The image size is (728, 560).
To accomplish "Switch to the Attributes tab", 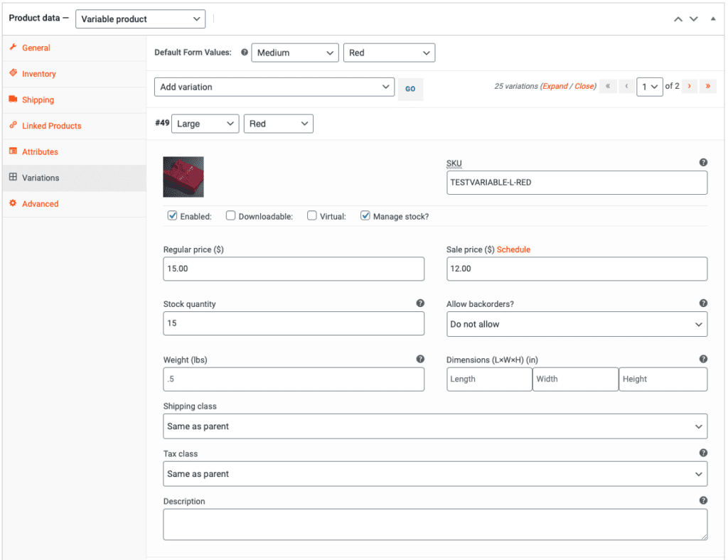I will [40, 152].
